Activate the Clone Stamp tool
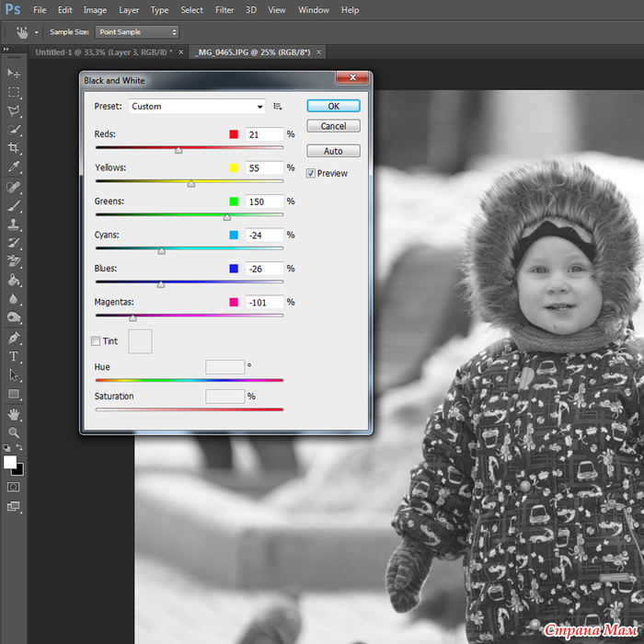This screenshot has width=644, height=644. coord(14,224)
